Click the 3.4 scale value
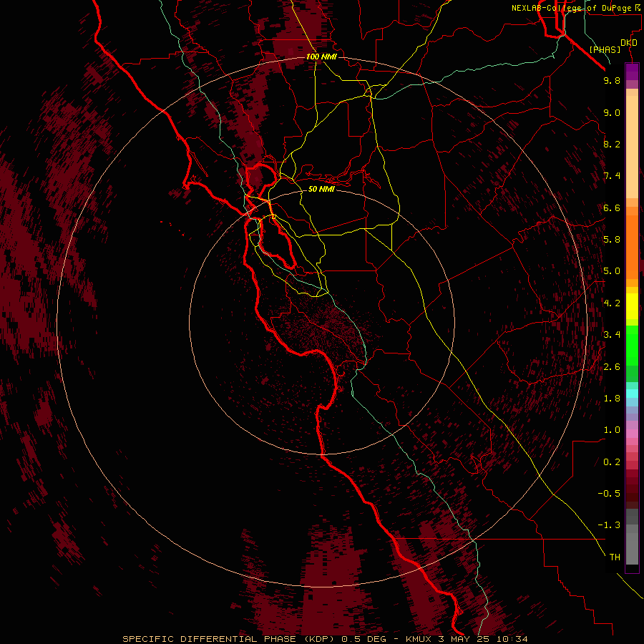 point(612,335)
